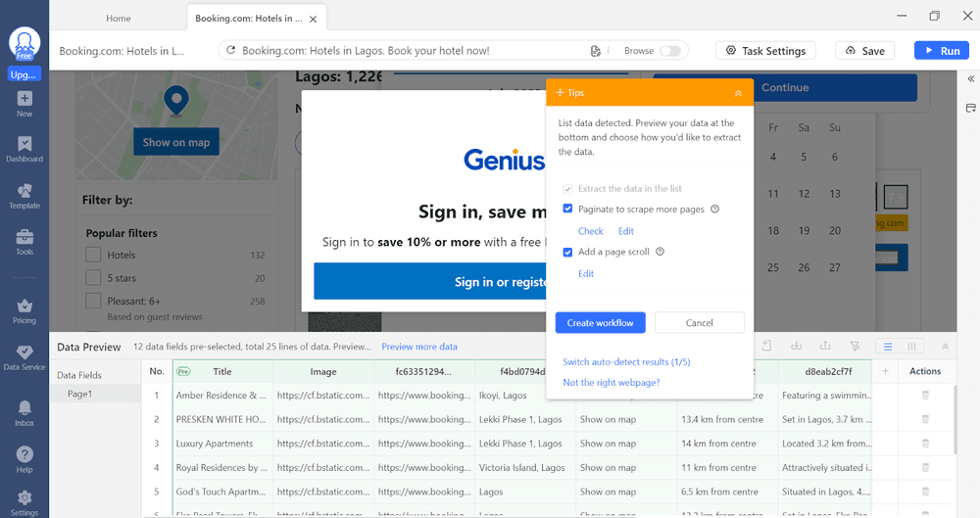Click the add-page icon in data toolbar
The width and height of the screenshot is (980, 518).
[767, 346]
